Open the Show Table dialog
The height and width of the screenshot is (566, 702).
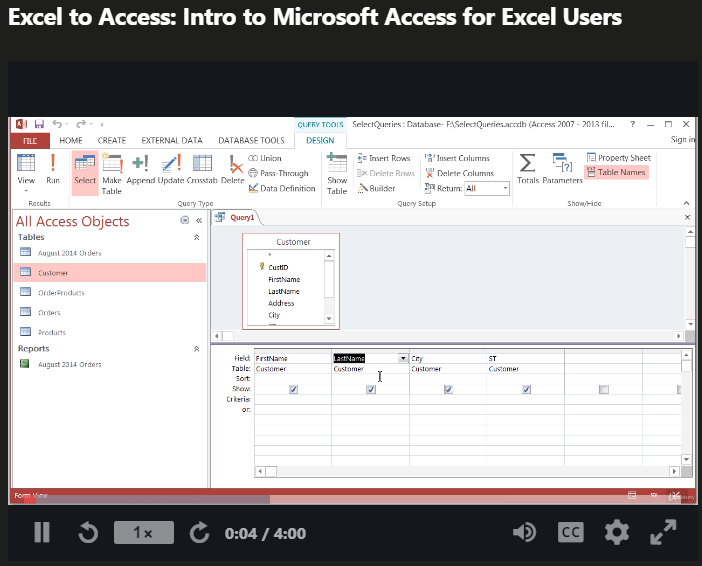pos(337,174)
